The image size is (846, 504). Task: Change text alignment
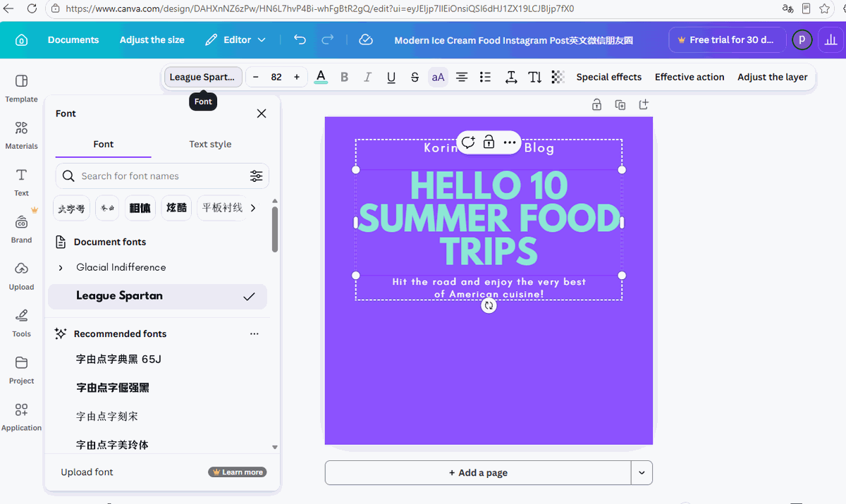pos(462,77)
